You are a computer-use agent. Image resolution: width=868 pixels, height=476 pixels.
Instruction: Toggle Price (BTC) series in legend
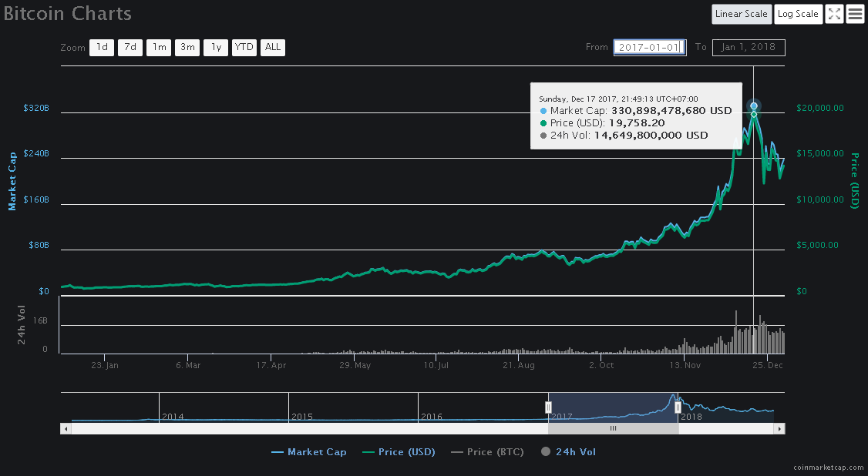click(x=487, y=451)
